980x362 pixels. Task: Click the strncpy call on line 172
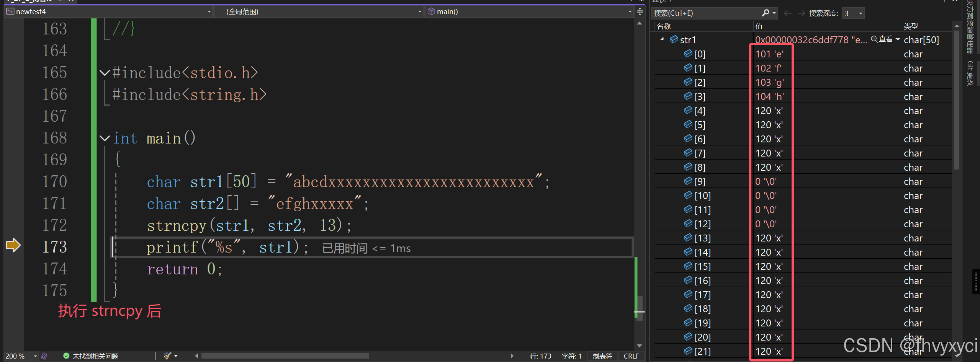pyautogui.click(x=249, y=225)
